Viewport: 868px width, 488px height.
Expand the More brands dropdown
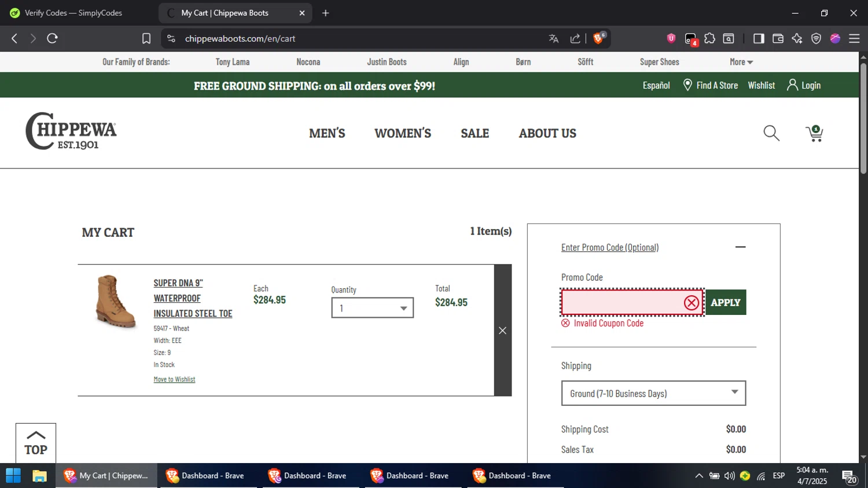click(741, 62)
